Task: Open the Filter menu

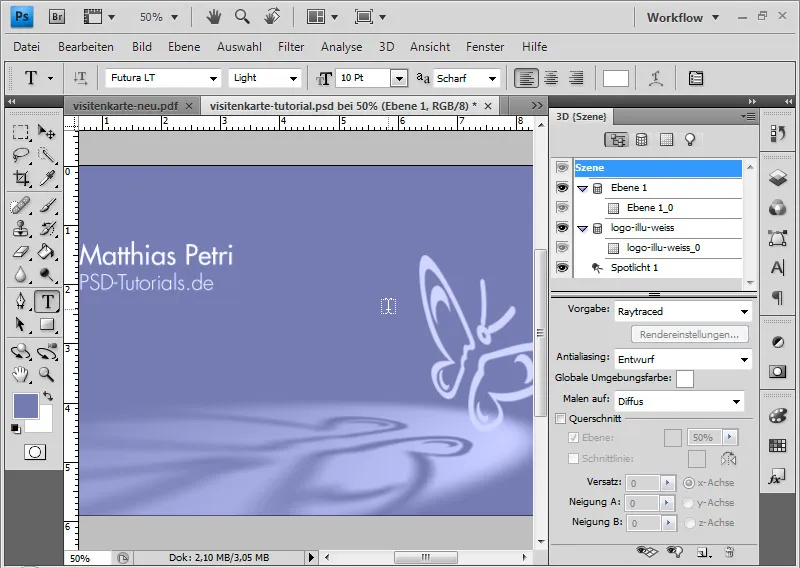Action: [291, 47]
